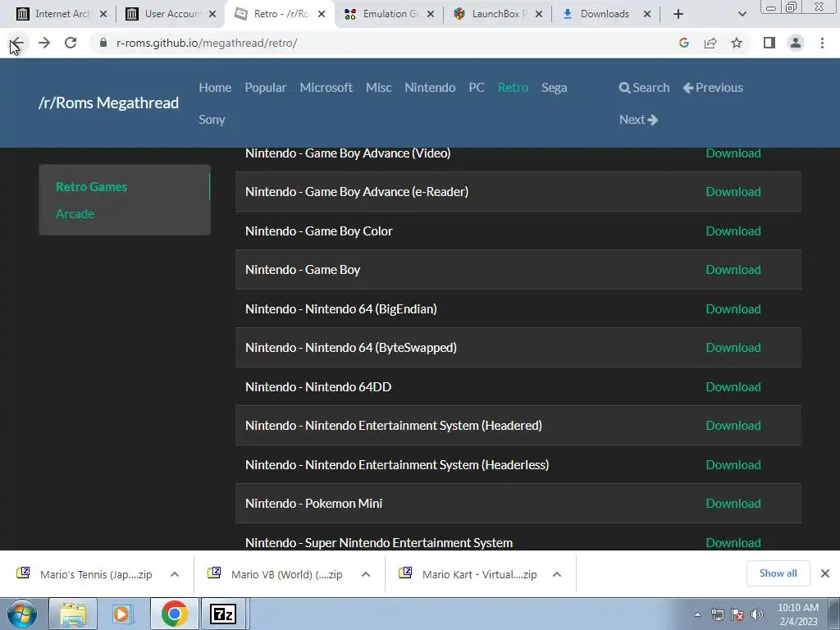Expand options for Mario Kart download
The height and width of the screenshot is (630, 840).
coord(557,574)
